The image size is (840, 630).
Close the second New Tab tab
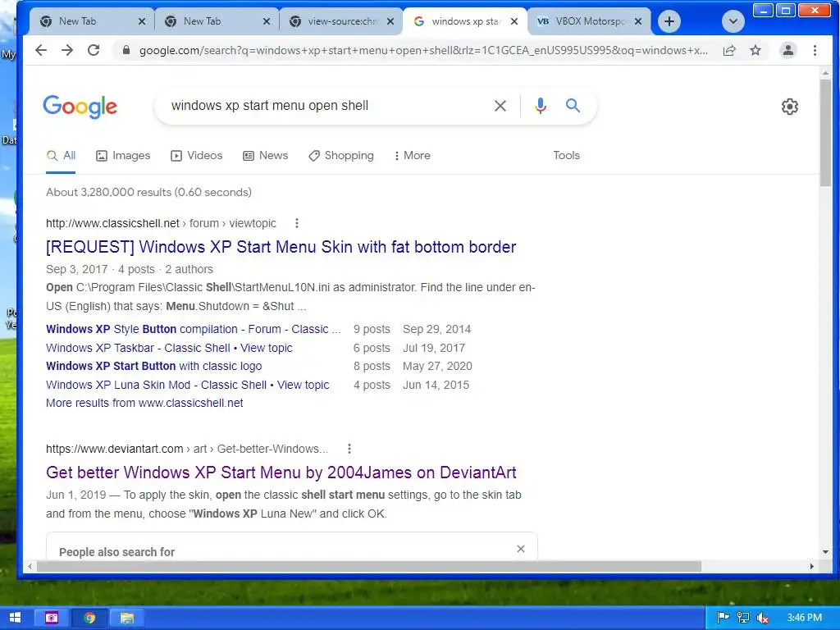[267, 21]
